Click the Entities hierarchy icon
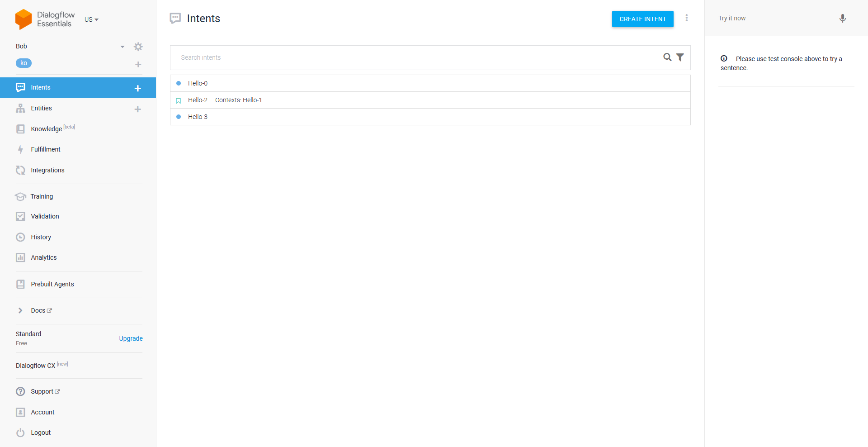Viewport: 868px width, 447px height. point(20,108)
